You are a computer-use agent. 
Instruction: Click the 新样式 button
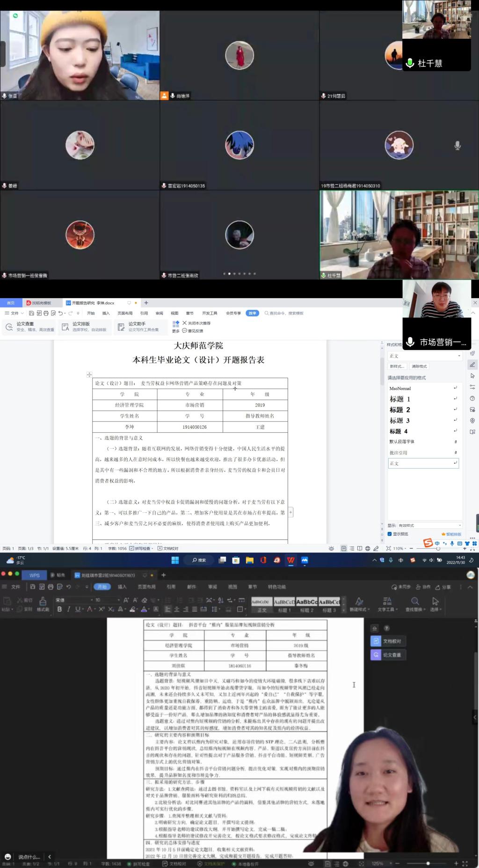click(x=397, y=366)
